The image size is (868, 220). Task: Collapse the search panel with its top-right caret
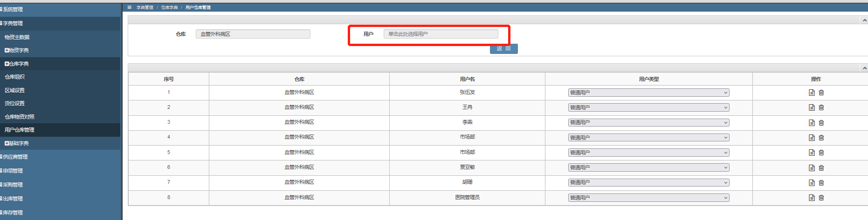pos(865,20)
